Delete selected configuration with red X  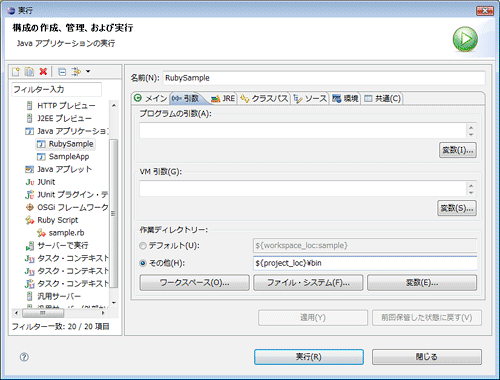coord(43,71)
